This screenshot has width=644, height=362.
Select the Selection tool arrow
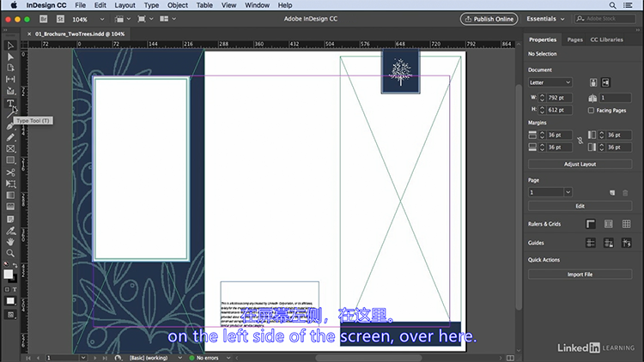click(x=10, y=45)
